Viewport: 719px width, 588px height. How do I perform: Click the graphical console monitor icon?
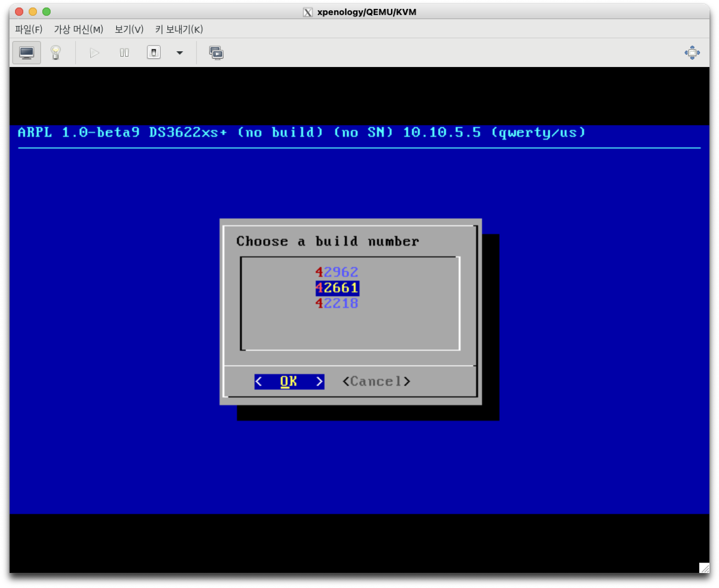[27, 53]
